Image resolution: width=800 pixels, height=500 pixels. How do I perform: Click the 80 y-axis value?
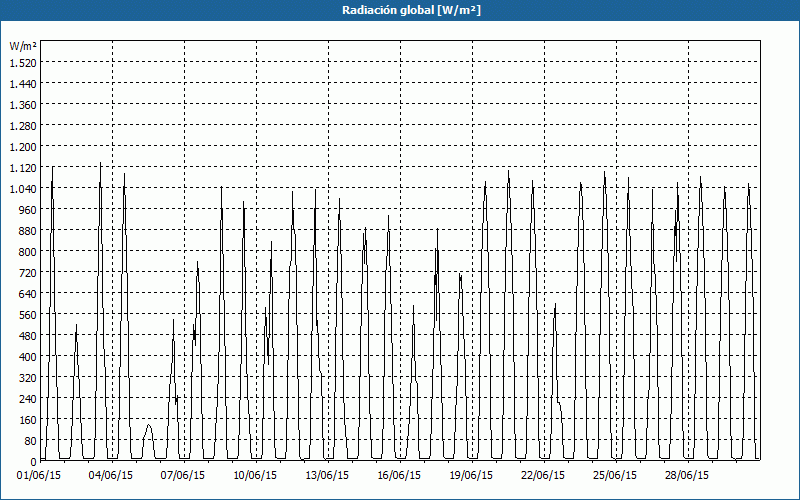tap(31, 441)
